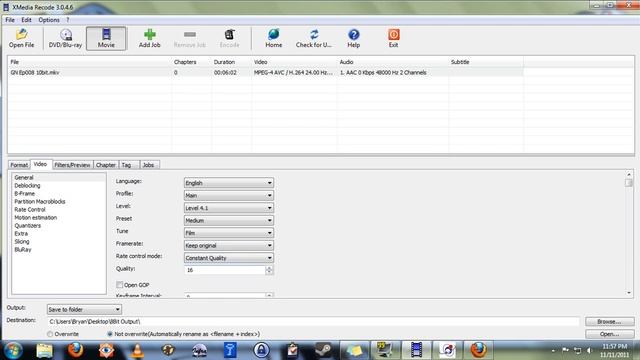Select Slicing in the settings list
Image resolution: width=640 pixels, height=360 pixels.
click(22, 242)
